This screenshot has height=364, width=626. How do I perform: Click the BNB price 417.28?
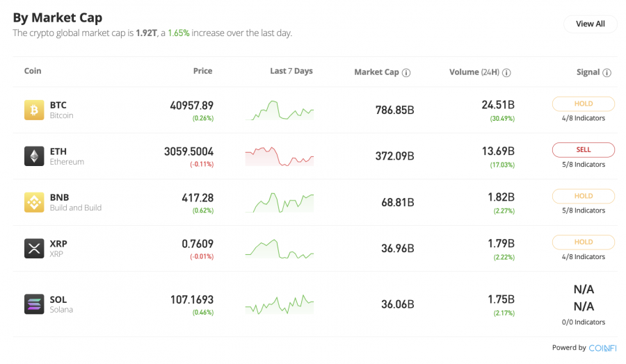coord(198,198)
